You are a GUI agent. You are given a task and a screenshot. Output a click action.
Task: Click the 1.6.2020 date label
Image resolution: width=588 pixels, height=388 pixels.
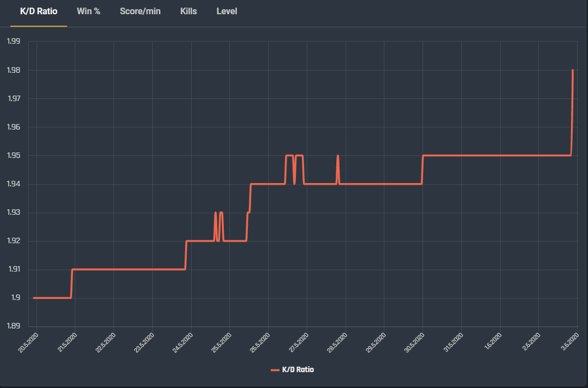(493, 342)
